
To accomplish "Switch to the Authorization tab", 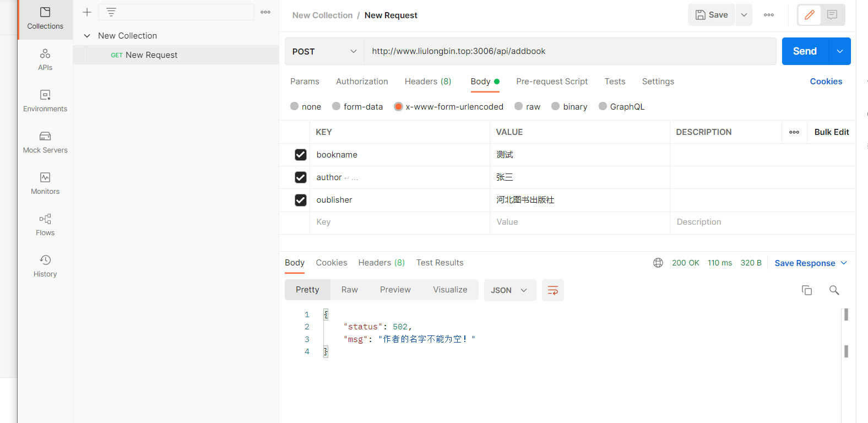I will pyautogui.click(x=362, y=82).
